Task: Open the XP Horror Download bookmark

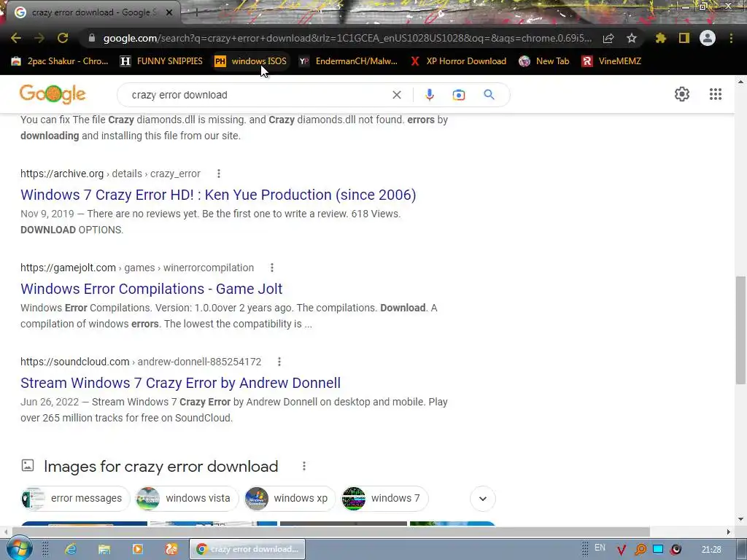Action: click(x=458, y=61)
